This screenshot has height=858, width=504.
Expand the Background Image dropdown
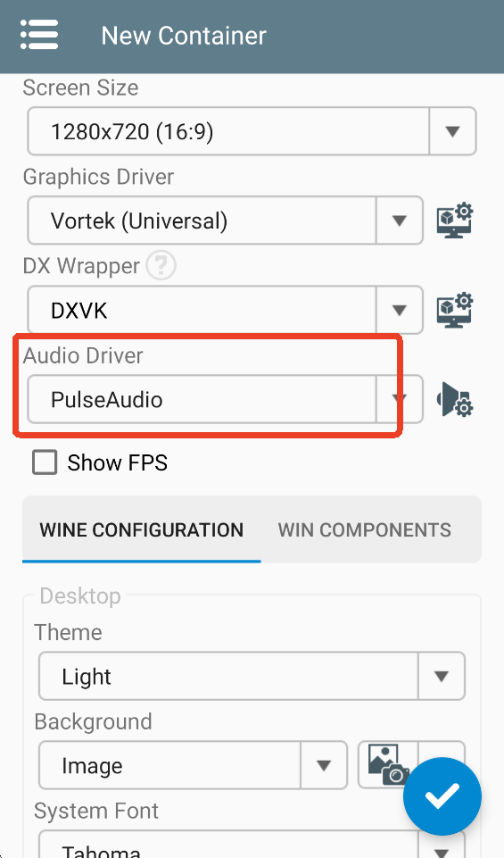pyautogui.click(x=193, y=765)
